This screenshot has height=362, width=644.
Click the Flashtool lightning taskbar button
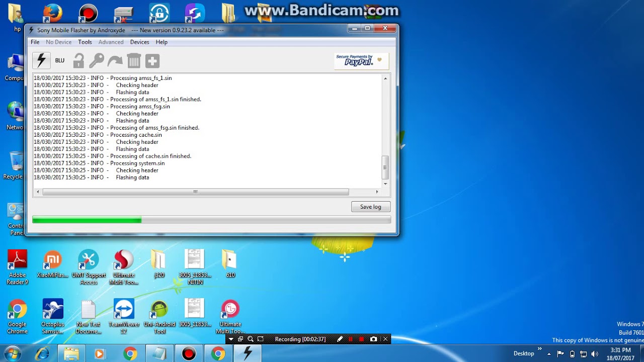(247, 354)
